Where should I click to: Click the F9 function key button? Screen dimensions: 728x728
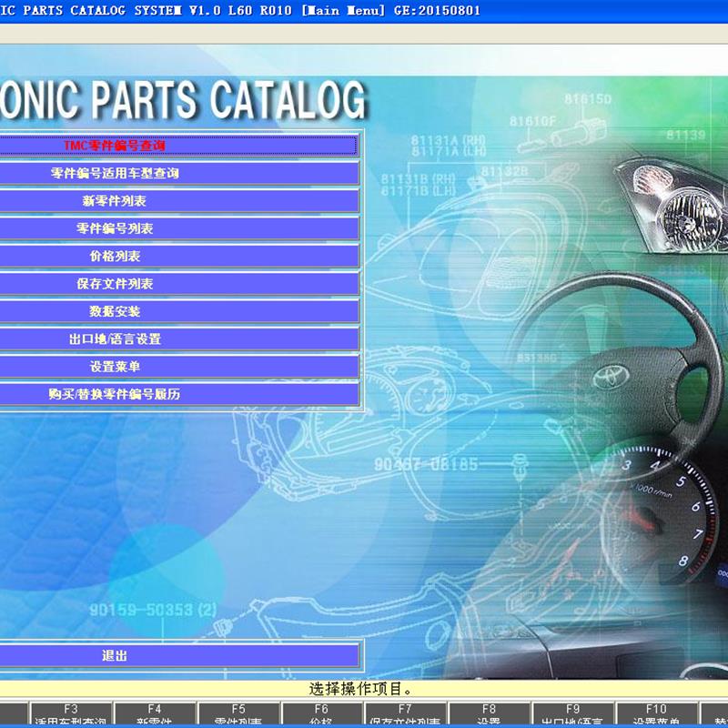pos(572,713)
